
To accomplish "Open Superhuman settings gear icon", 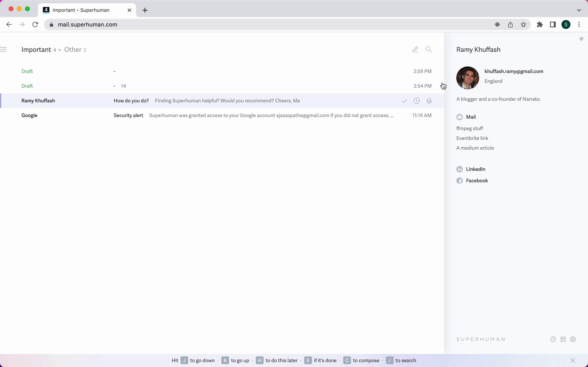I will (x=573, y=339).
